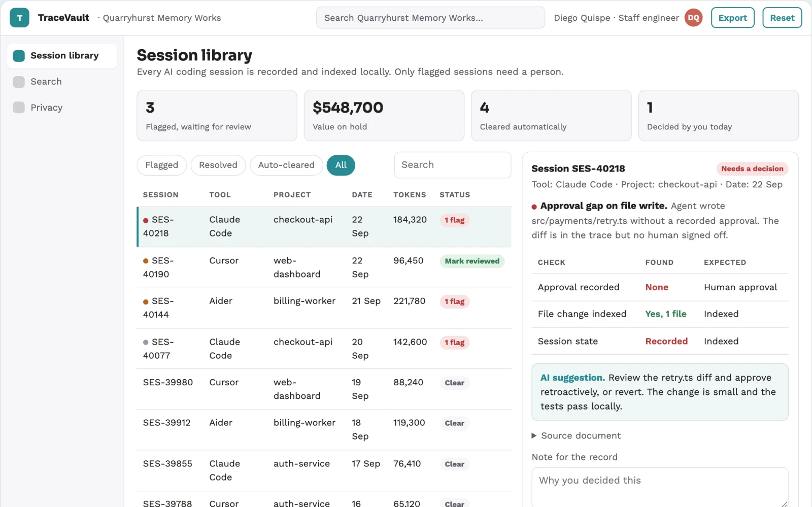This screenshot has height=507, width=812.
Task: Click the Privacy sidebar icon
Action: click(x=19, y=108)
